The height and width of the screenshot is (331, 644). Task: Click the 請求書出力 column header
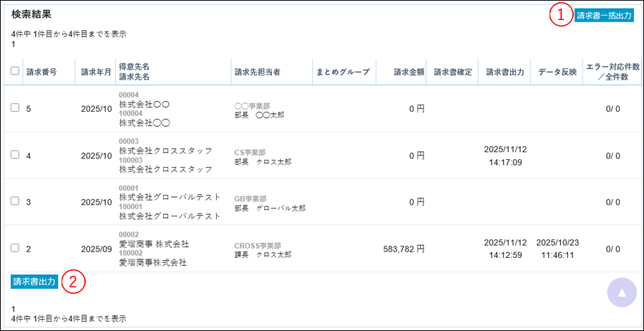[504, 72]
